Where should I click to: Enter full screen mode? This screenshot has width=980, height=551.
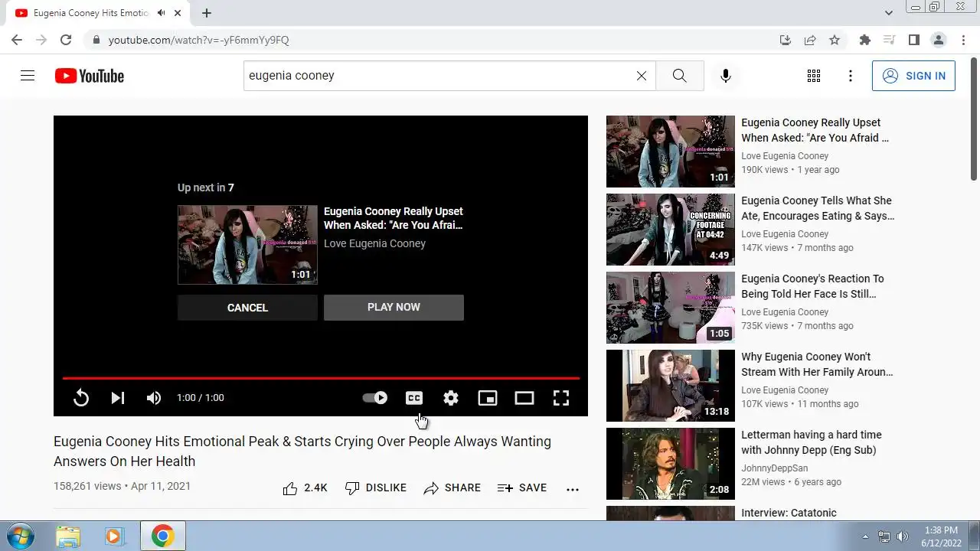pos(561,398)
